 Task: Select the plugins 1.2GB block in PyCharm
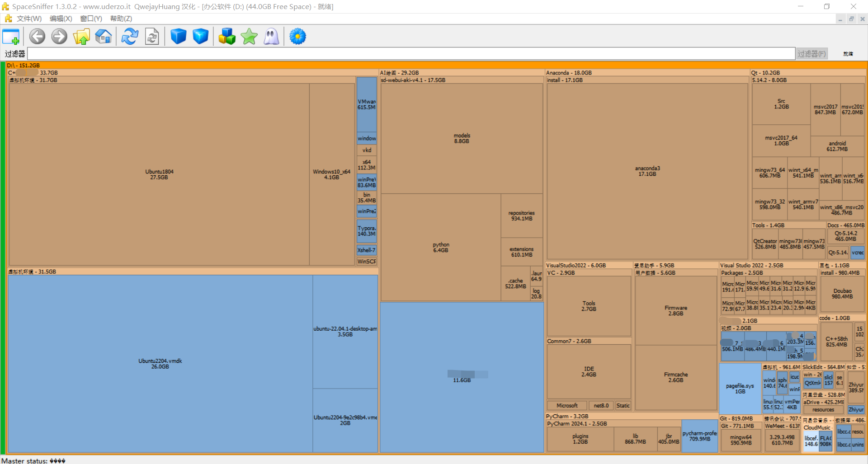point(580,439)
